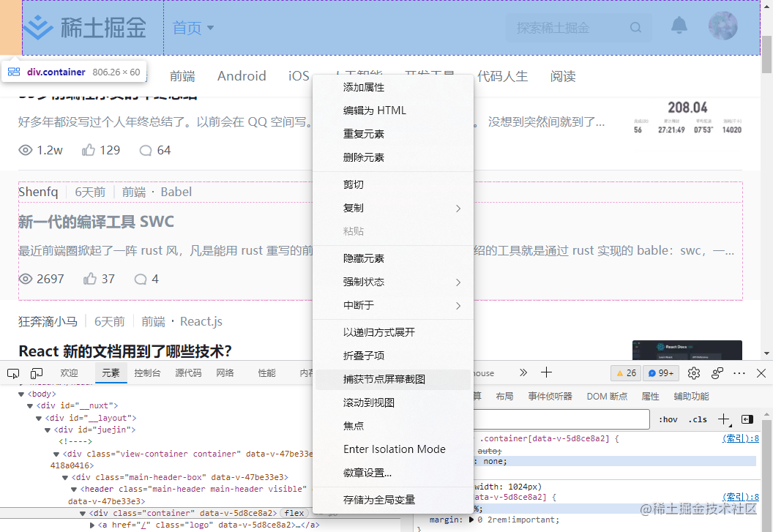Open the user avatar in the header
This screenshot has width=773, height=532.
[x=722, y=26]
